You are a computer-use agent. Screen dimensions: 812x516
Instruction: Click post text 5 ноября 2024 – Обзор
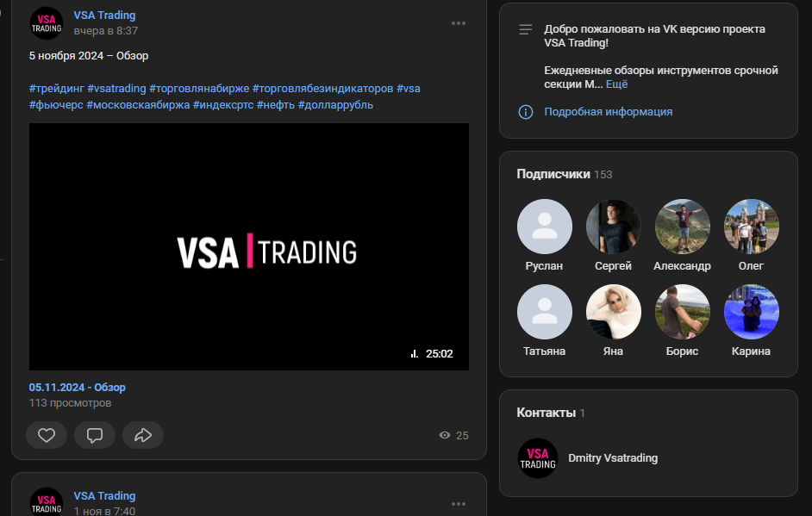coord(89,55)
